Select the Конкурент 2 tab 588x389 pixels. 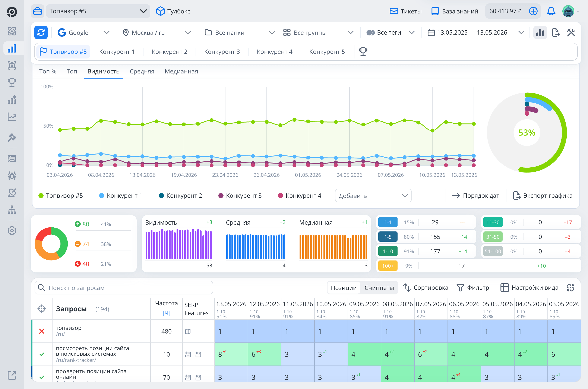point(170,52)
